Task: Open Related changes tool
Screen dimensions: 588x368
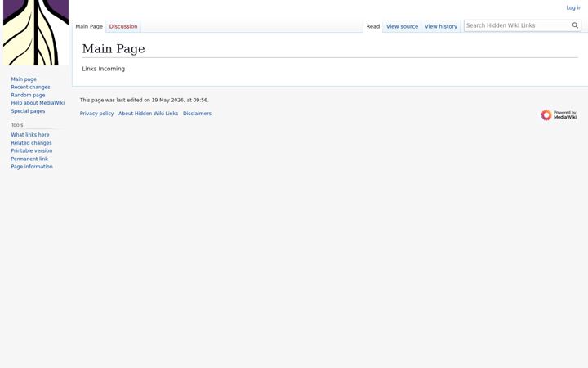Action: point(31,143)
